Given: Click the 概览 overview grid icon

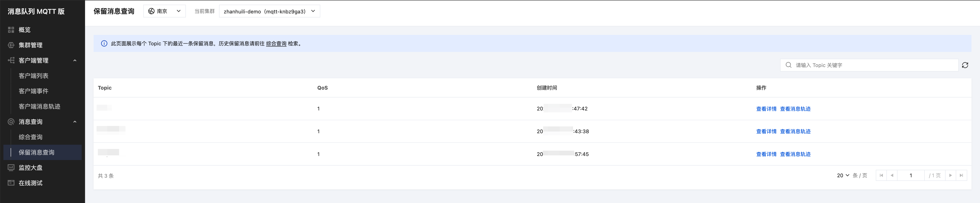Looking at the screenshot, I should (x=11, y=30).
